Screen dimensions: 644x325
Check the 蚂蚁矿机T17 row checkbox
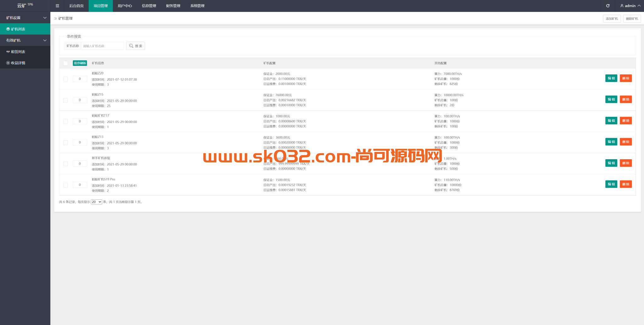(65, 121)
